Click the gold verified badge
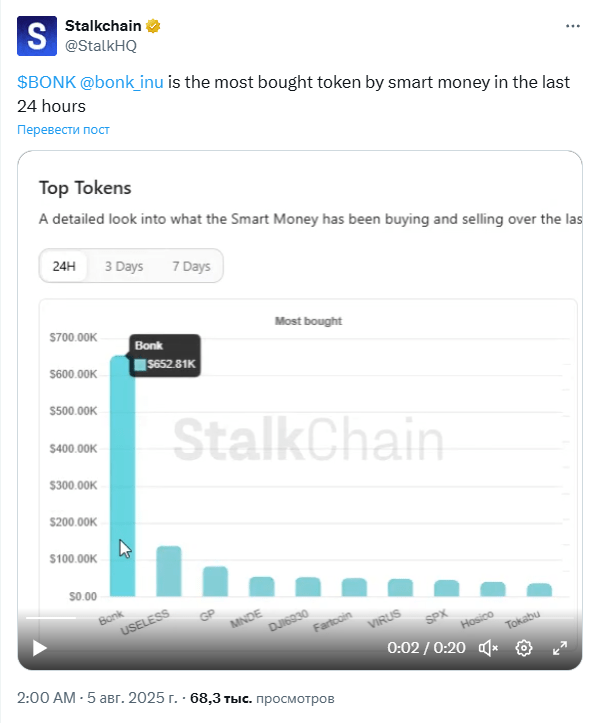This screenshot has width=597, height=723. pyautogui.click(x=153, y=26)
